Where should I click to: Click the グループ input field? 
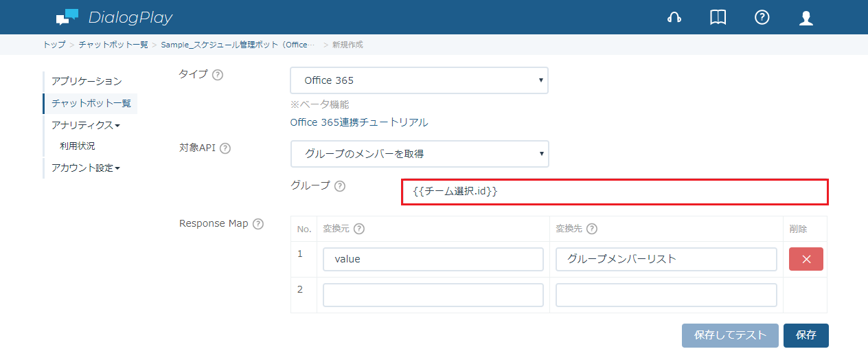[x=615, y=192]
